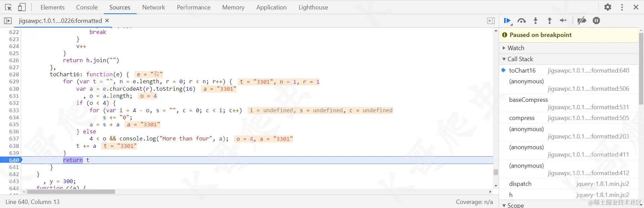Click the code editor horizontal scrollbar thumb
The width and height of the screenshot is (644, 208).
click(71, 192)
